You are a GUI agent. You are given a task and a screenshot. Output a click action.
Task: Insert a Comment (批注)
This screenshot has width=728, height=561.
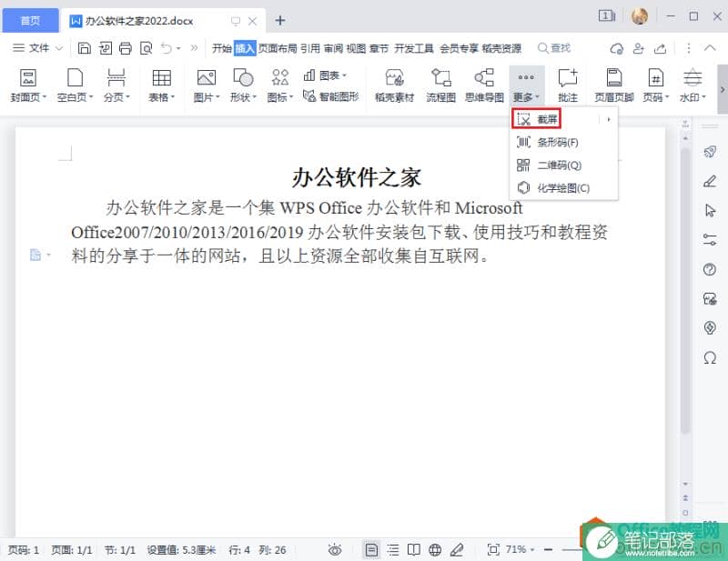[568, 85]
